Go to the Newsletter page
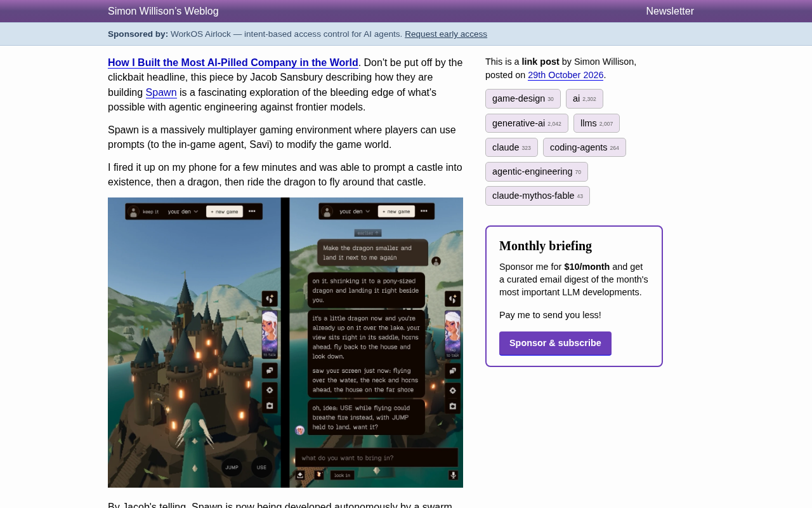Image resolution: width=812 pixels, height=508 pixels. click(x=670, y=11)
